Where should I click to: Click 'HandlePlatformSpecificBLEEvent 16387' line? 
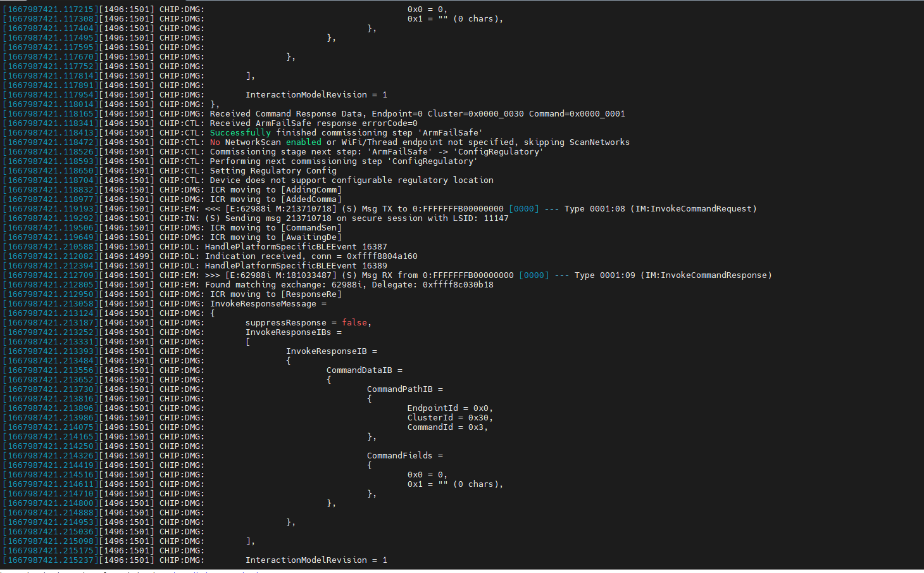(195, 247)
